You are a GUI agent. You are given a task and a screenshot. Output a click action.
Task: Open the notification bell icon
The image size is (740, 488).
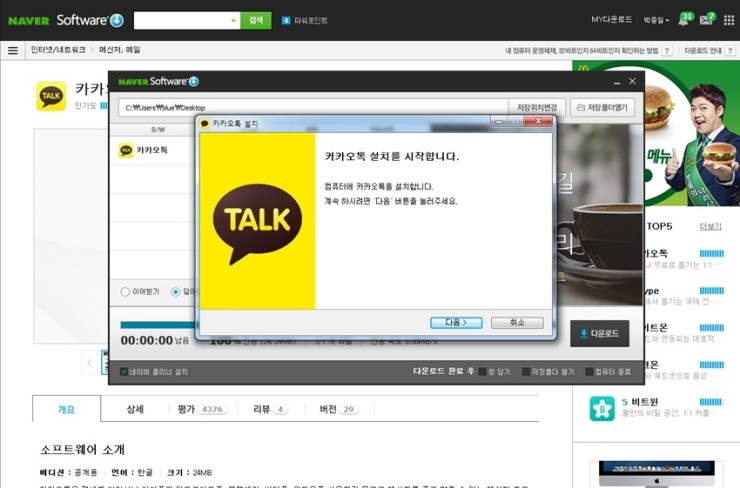[684, 20]
